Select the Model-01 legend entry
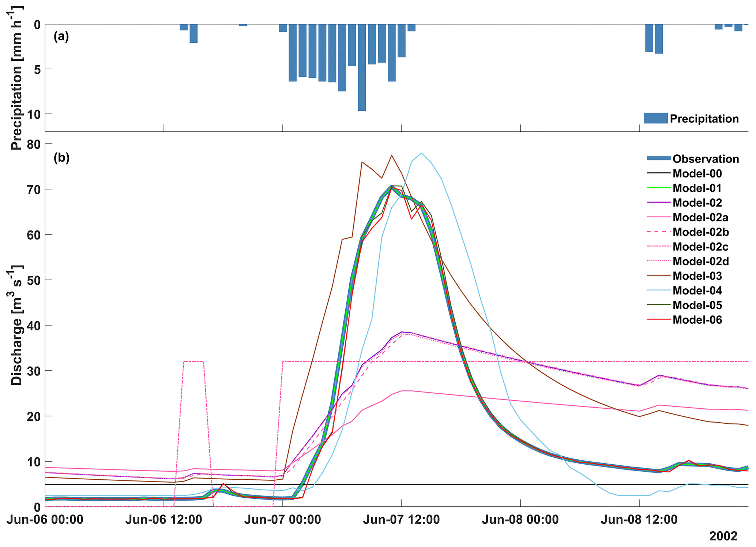Viewport: 756px width, 547px height. (x=697, y=188)
